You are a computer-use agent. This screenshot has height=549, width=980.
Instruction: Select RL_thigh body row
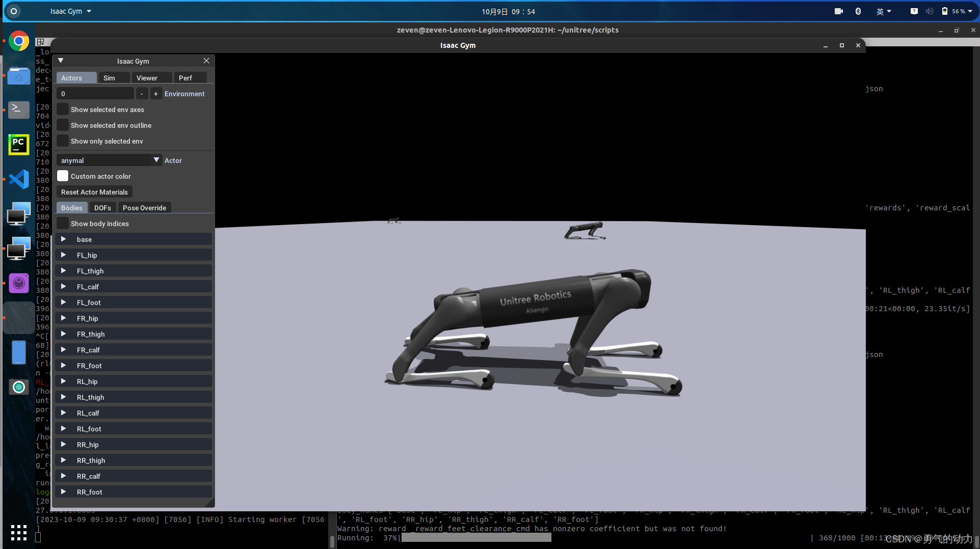pos(134,397)
